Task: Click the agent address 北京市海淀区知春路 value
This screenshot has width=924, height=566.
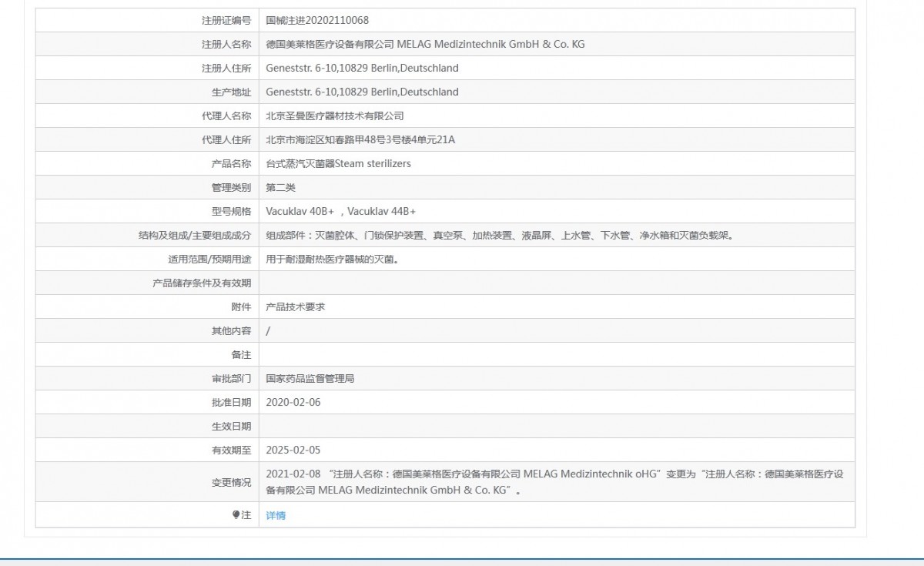Action: 360,139
